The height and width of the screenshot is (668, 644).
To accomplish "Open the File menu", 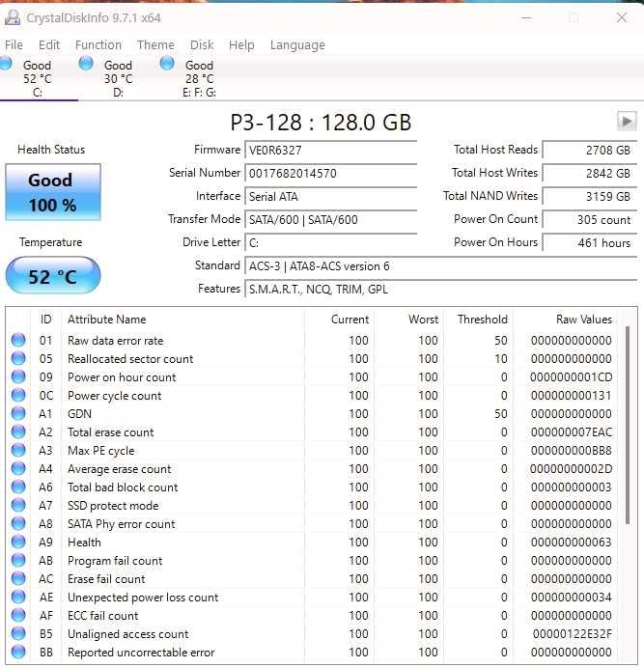I will click(x=14, y=44).
